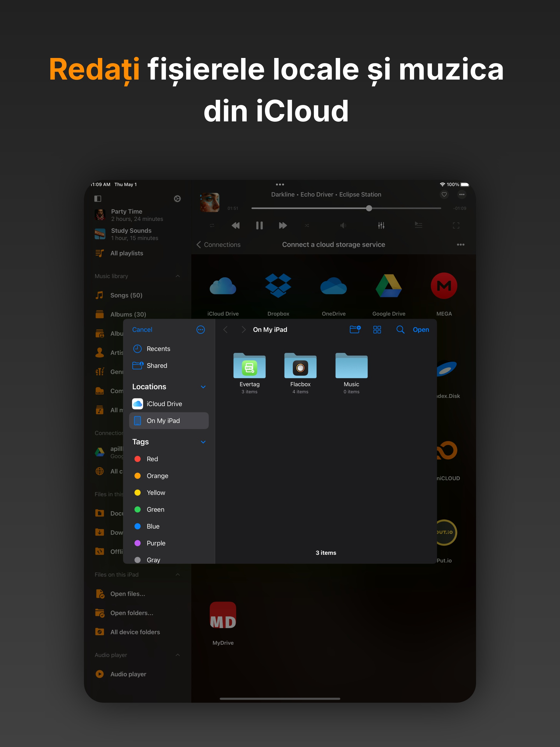Open the equalizer sliders icon
Image resolution: width=560 pixels, height=747 pixels.
click(381, 226)
